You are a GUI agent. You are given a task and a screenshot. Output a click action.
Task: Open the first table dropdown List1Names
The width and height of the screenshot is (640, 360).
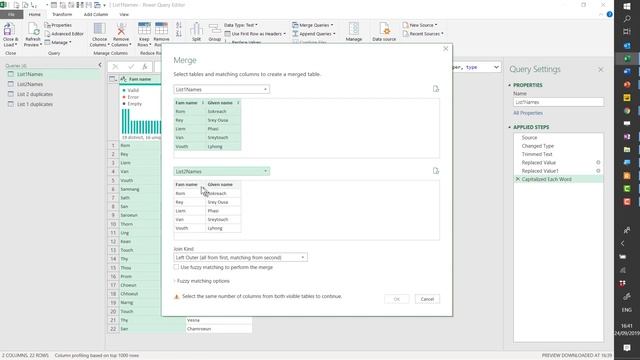222,89
